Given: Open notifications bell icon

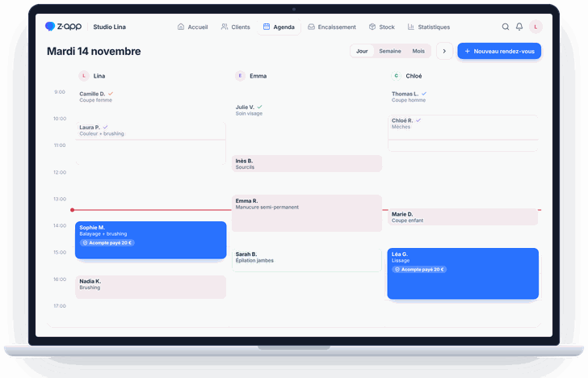Looking at the screenshot, I should (x=519, y=27).
